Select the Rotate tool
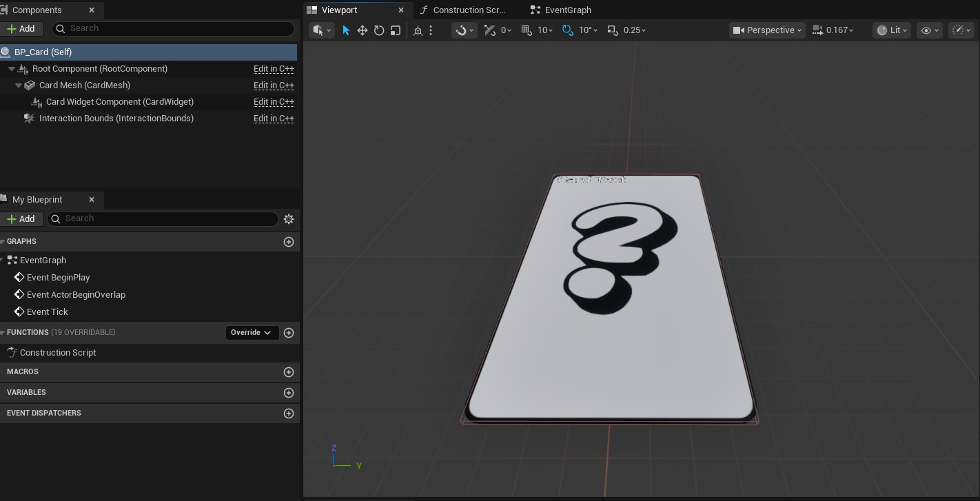Screen dimensions: 980x501 click(x=379, y=30)
